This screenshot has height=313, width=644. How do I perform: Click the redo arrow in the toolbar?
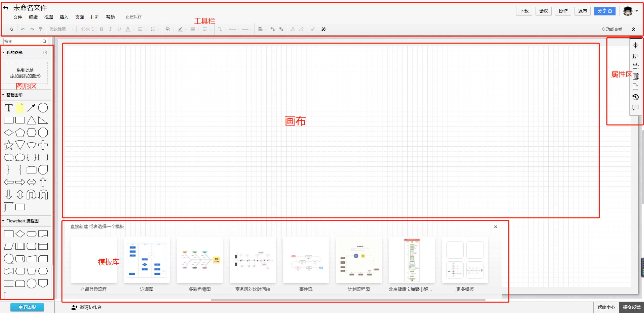32,29
